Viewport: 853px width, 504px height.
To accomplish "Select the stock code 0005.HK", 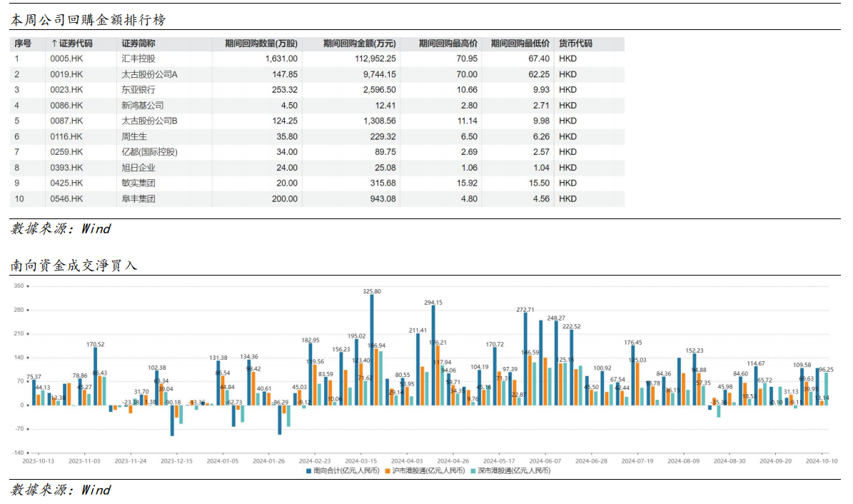I will tap(66, 59).
